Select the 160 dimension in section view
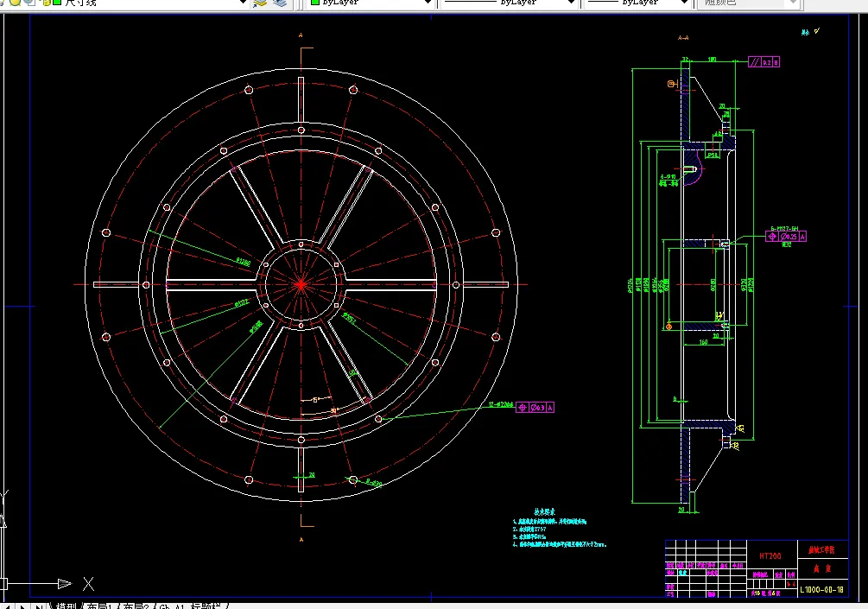This screenshot has height=609, width=868. coord(703,341)
